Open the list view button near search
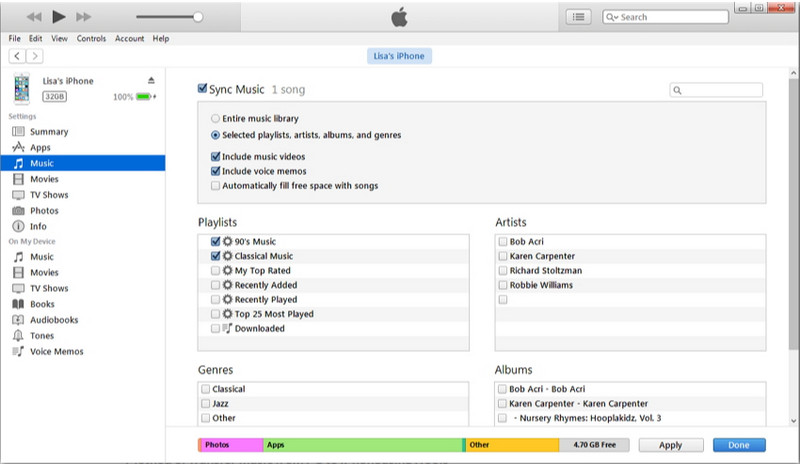The width and height of the screenshot is (800, 464). click(578, 17)
